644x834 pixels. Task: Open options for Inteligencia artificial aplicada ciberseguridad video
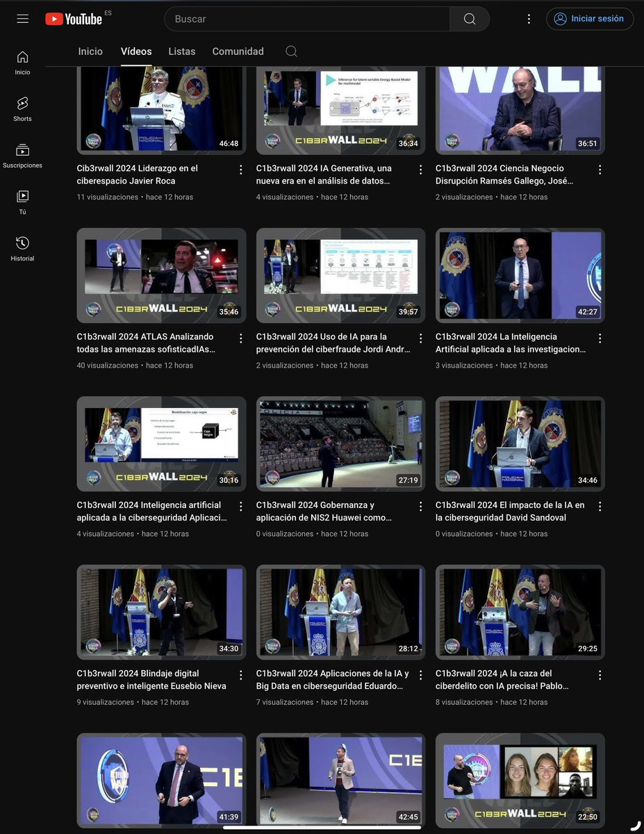click(x=241, y=507)
